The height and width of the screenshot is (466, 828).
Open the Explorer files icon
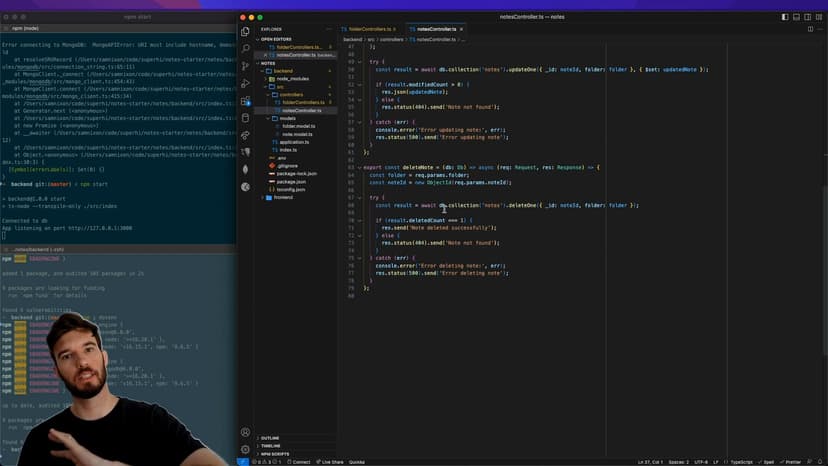(245, 31)
